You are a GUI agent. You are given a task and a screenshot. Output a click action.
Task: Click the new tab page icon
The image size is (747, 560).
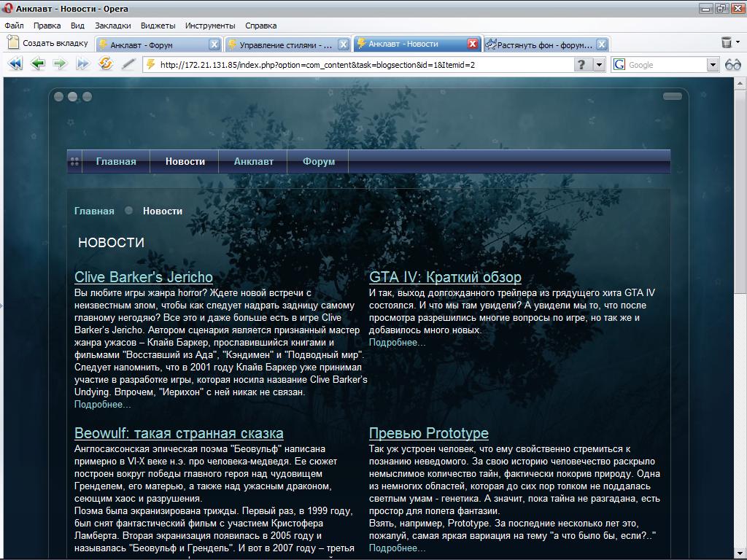tap(13, 43)
